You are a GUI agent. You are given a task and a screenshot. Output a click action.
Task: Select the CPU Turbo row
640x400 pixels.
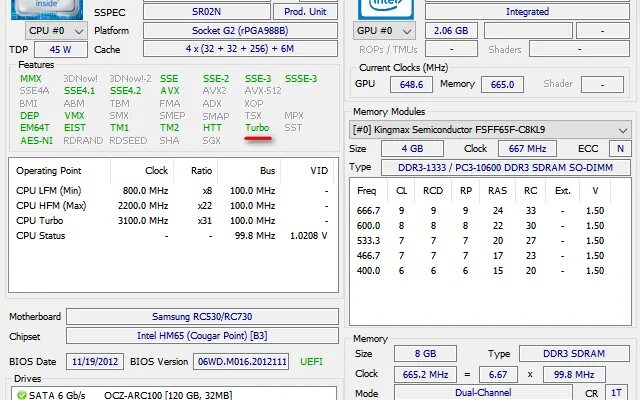click(x=173, y=221)
